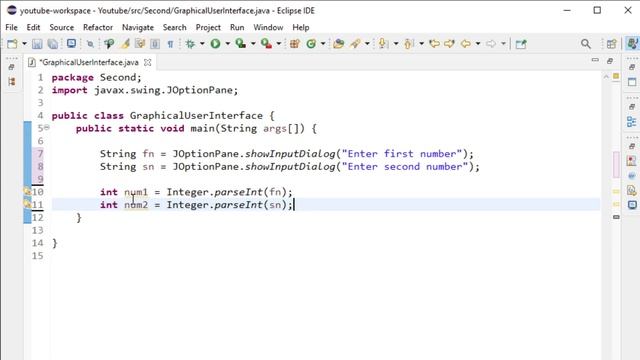Open the Terminal toolbar icon

click(x=71, y=43)
